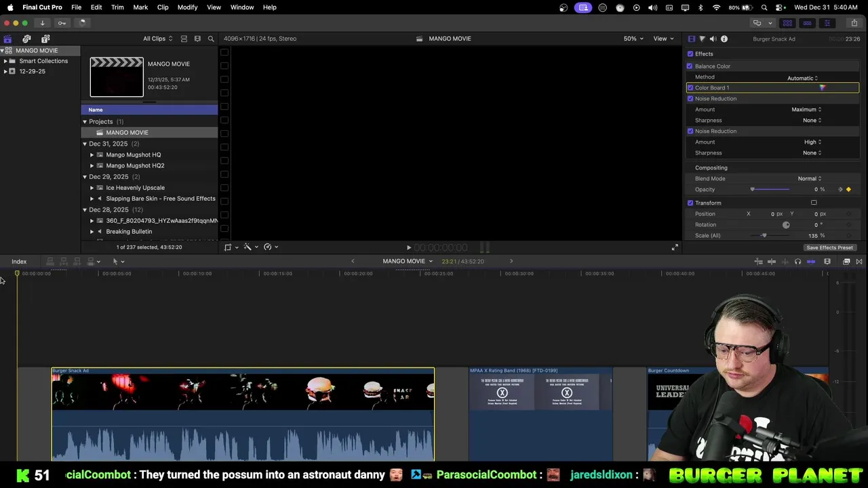Collapse the Dec 31, 2025 group
The width and height of the screenshot is (868, 488).
point(85,144)
